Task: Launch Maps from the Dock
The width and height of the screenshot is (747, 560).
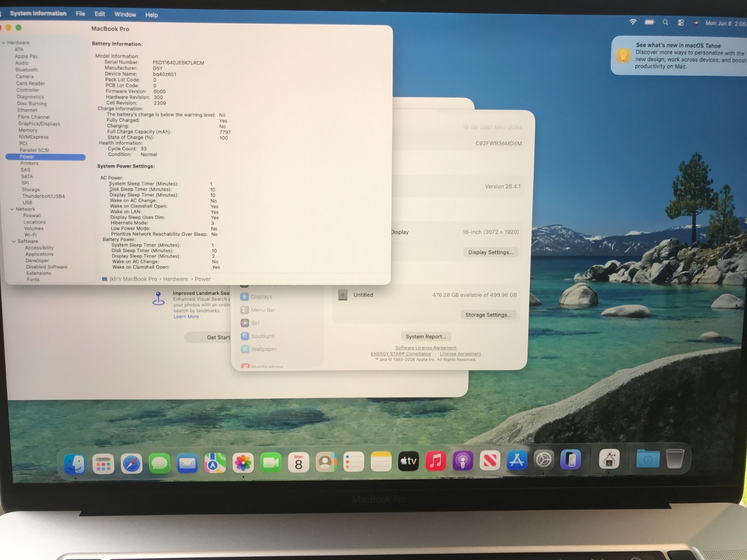Action: click(215, 463)
